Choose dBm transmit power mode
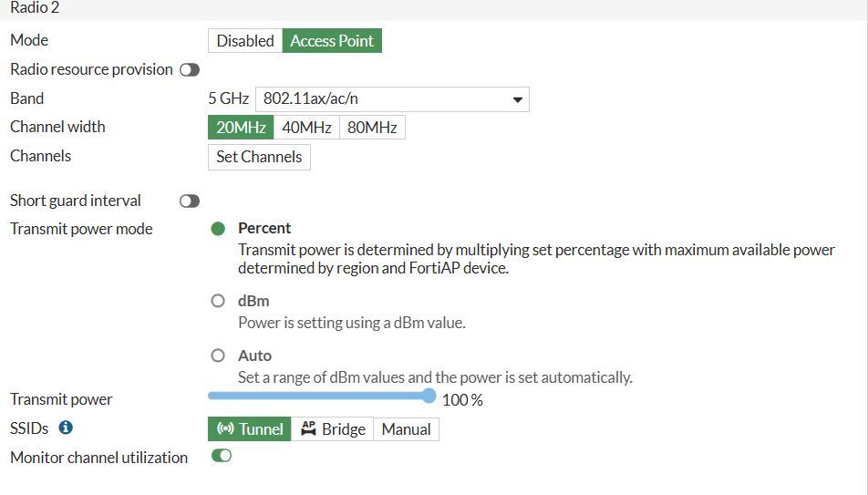868x495 pixels. (218, 301)
